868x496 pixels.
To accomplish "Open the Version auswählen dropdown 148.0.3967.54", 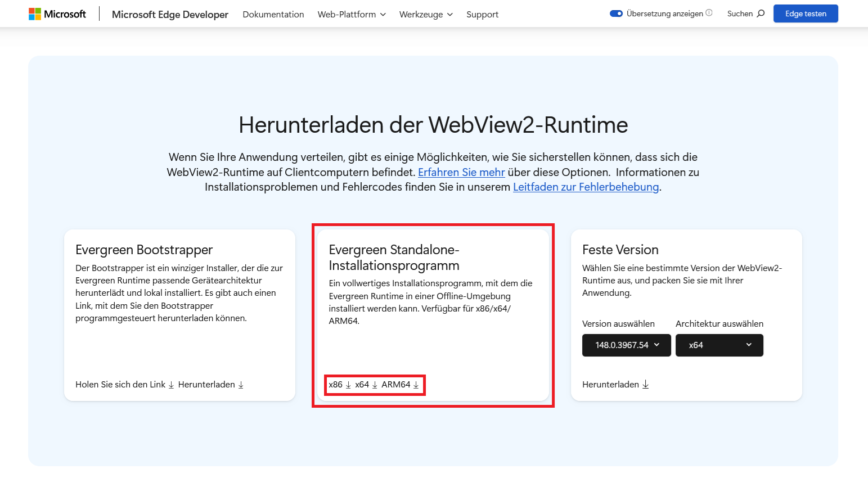I will coord(627,345).
